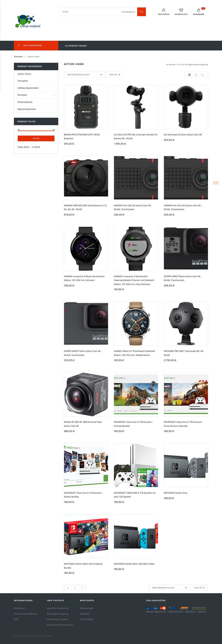Open the Warenkorb shopping bag icon
Image resolution: width=222 pixels, height=644 pixels.
(x=199, y=10)
